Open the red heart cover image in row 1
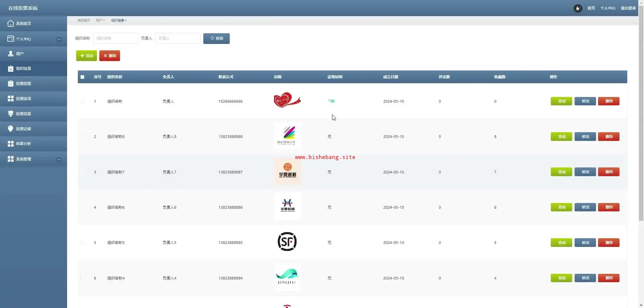Screen dimensions: 644x308 287,100
